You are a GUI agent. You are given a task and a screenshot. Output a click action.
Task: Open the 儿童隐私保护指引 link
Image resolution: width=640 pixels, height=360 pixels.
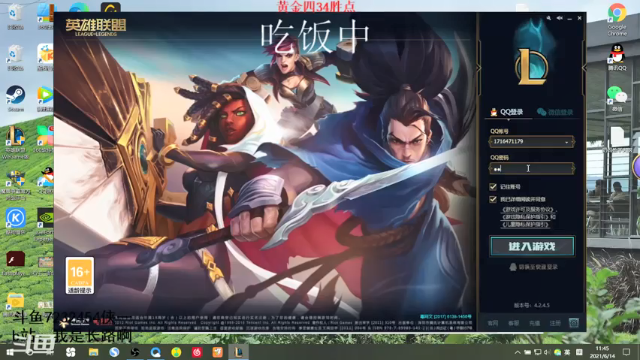pos(525,224)
